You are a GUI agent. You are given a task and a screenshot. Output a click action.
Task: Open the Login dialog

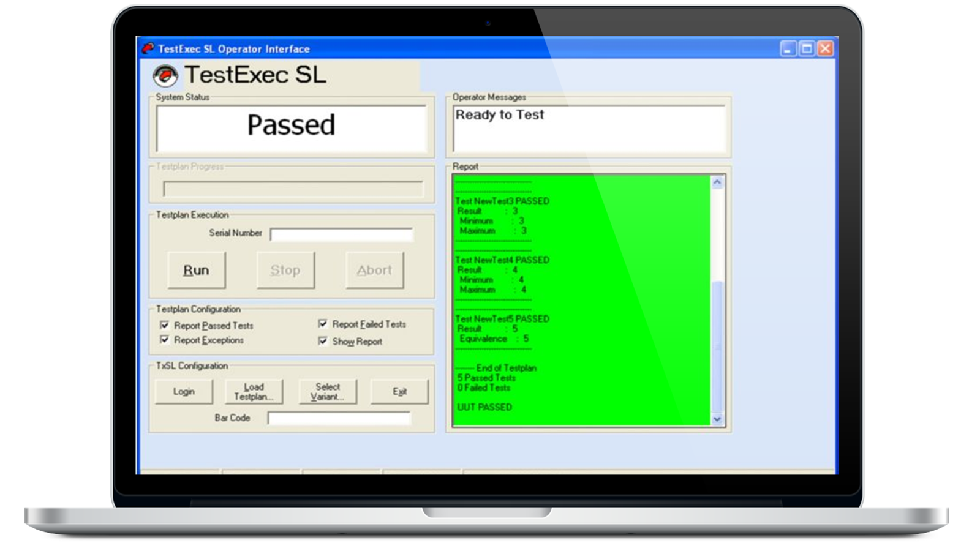click(184, 391)
